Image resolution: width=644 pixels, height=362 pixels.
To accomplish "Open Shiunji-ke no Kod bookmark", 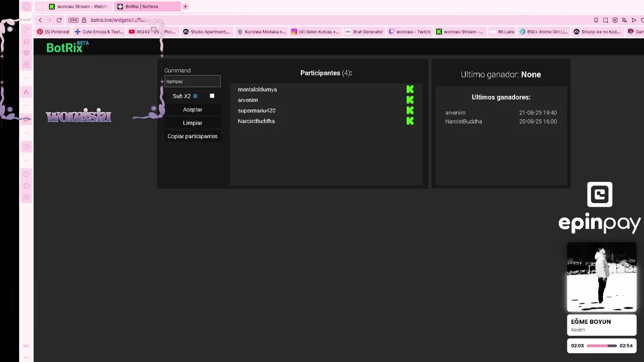I will 597,32.
